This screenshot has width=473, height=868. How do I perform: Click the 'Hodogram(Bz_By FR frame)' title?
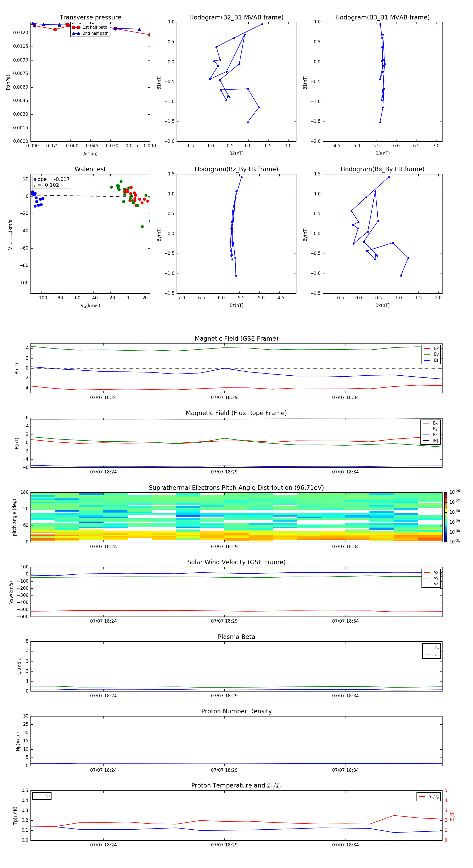point(236,169)
